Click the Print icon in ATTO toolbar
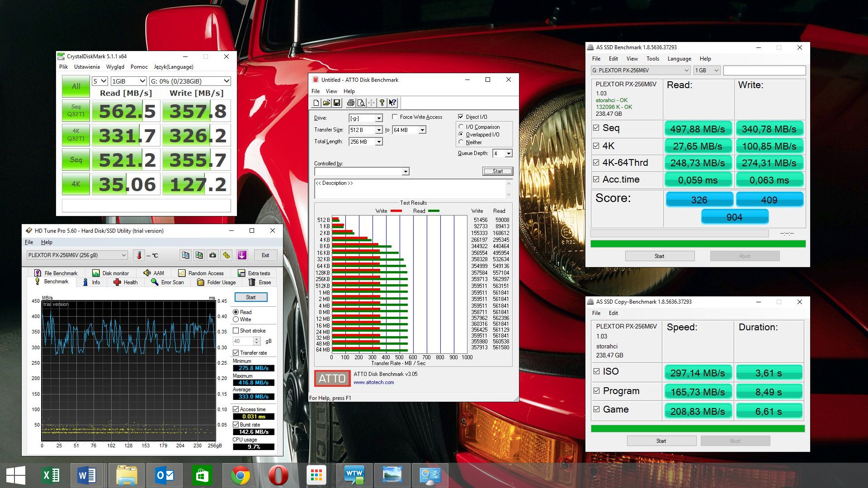This screenshot has height=488, width=868. pos(350,103)
